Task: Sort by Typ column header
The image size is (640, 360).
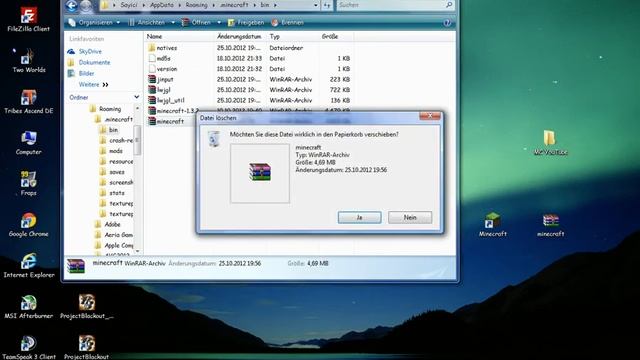Action: [293, 36]
